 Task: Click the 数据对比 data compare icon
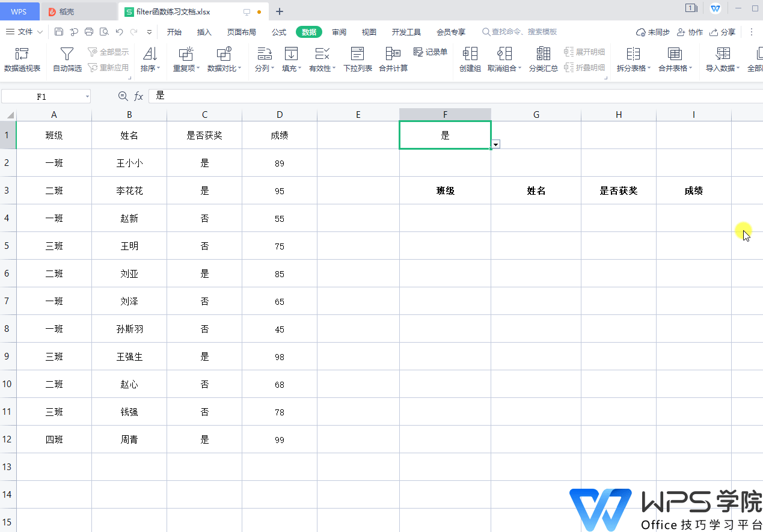pos(224,54)
